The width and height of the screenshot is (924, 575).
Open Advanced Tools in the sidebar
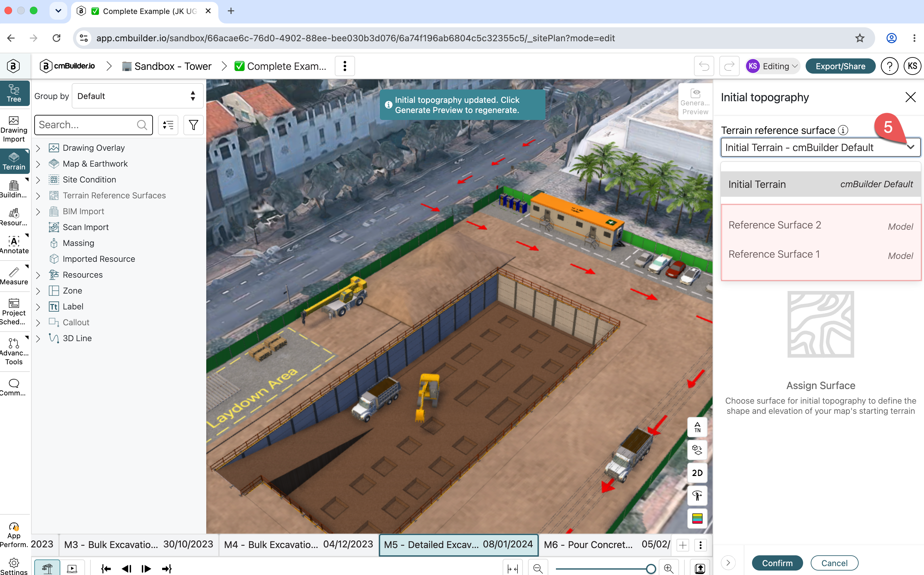[14, 352]
